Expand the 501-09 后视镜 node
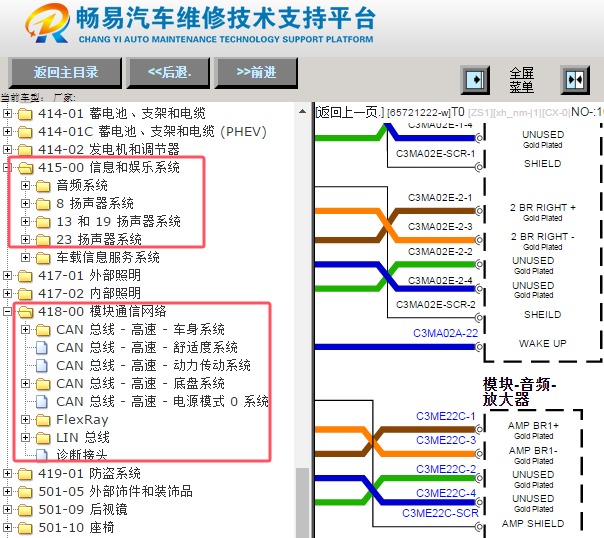The image size is (604, 538). pyautogui.click(x=7, y=510)
